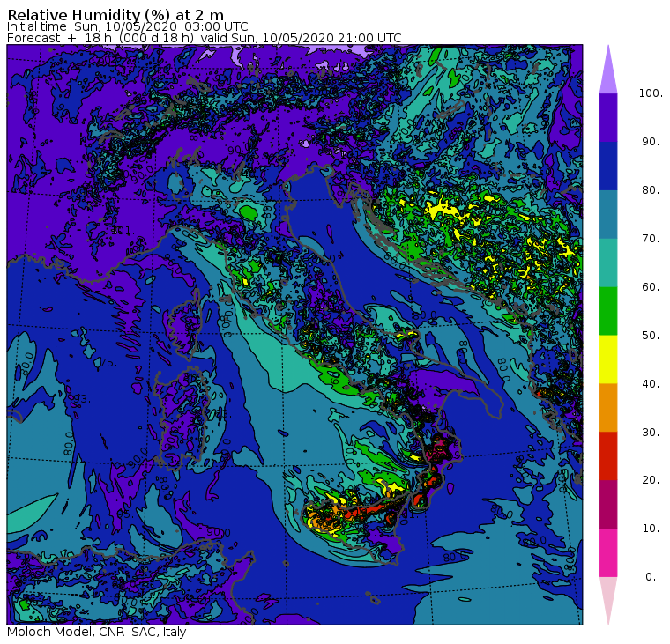670x644 pixels.
Task: Click the '100.' colorbar label
Action: [651, 93]
